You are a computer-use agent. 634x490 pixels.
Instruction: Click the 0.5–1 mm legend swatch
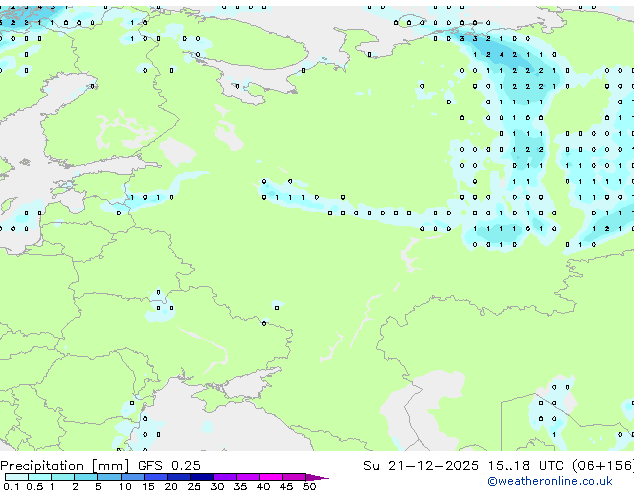pyautogui.click(x=40, y=477)
